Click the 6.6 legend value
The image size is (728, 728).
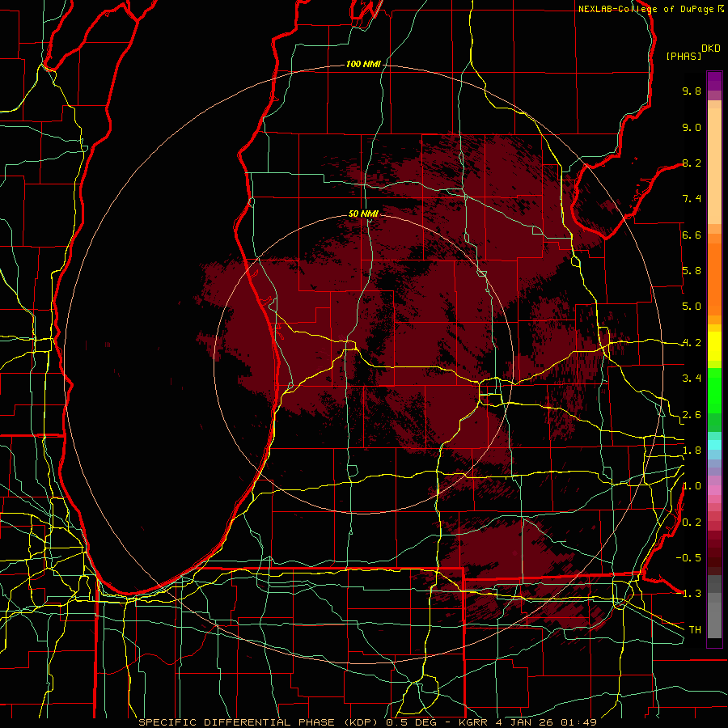[692, 235]
